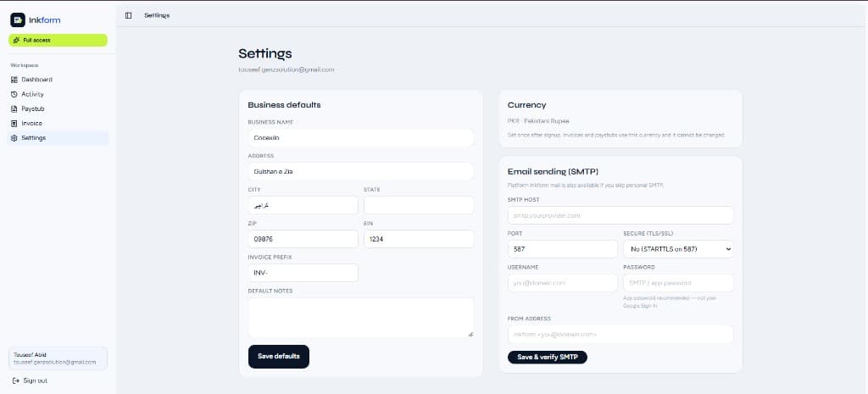868x394 pixels.
Task: Click the Invoice Prefix field
Action: (303, 273)
